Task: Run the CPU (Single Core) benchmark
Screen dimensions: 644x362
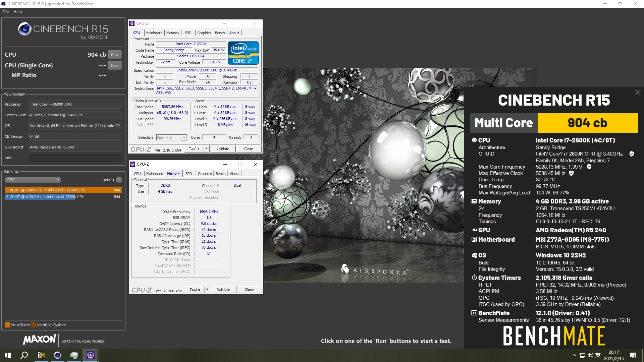Action: click(x=114, y=65)
